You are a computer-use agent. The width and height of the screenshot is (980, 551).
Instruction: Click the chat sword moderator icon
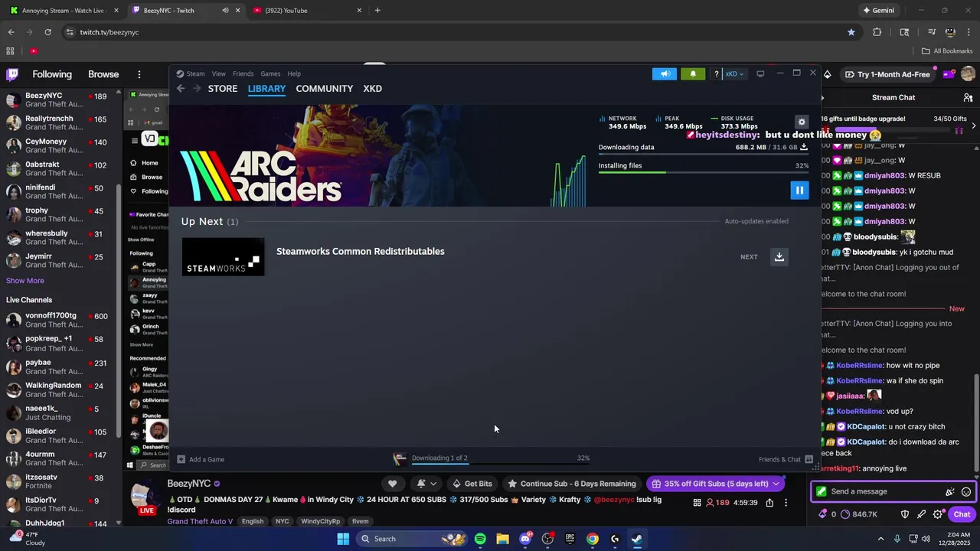click(921, 514)
